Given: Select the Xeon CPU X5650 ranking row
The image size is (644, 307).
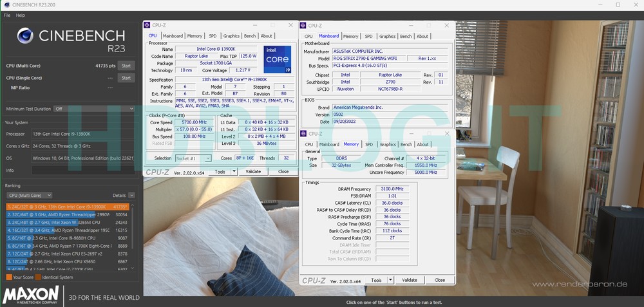Looking at the screenshot, I should pyautogui.click(x=68, y=261).
